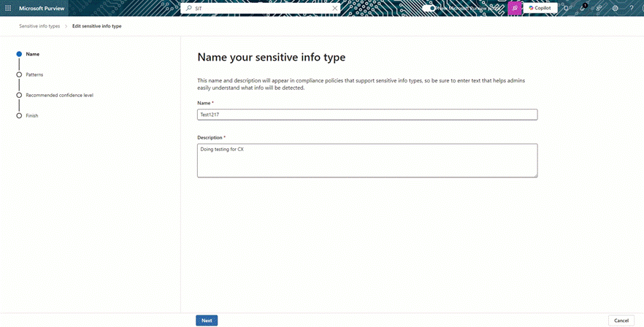Toggle the New Microsoft Purview portal switch
Viewport: 644px width, 327px height.
pyautogui.click(x=429, y=8)
